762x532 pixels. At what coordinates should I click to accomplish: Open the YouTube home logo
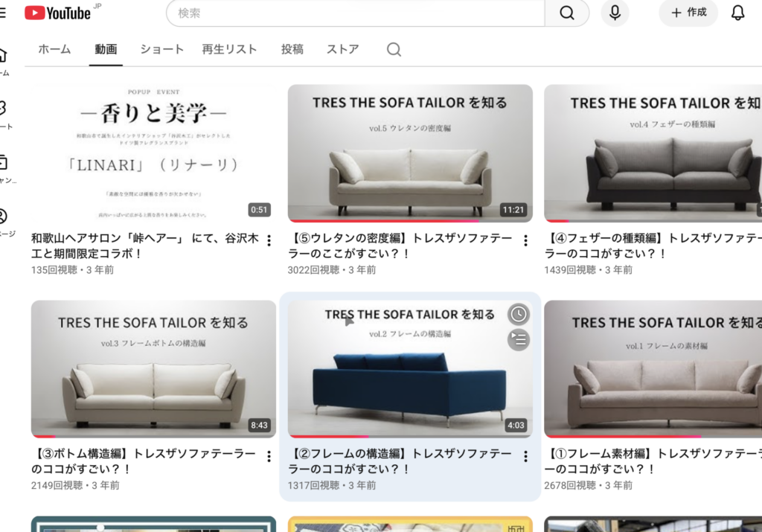pos(58,13)
